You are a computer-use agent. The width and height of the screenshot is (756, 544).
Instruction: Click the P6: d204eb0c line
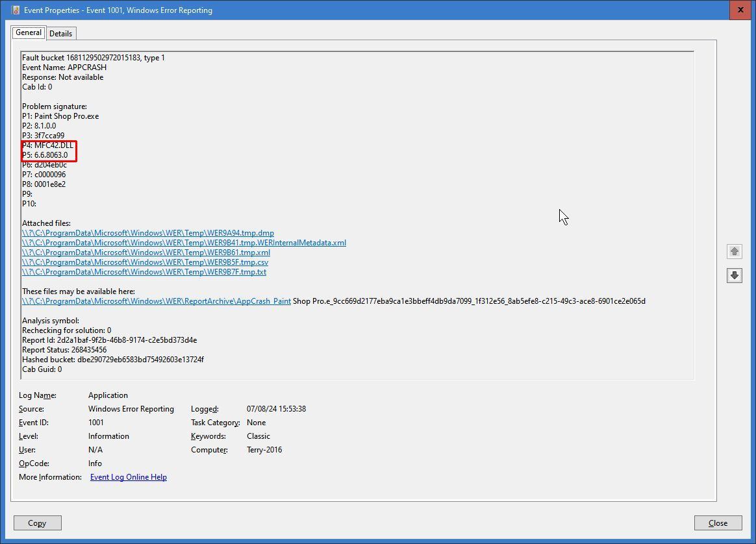44,165
